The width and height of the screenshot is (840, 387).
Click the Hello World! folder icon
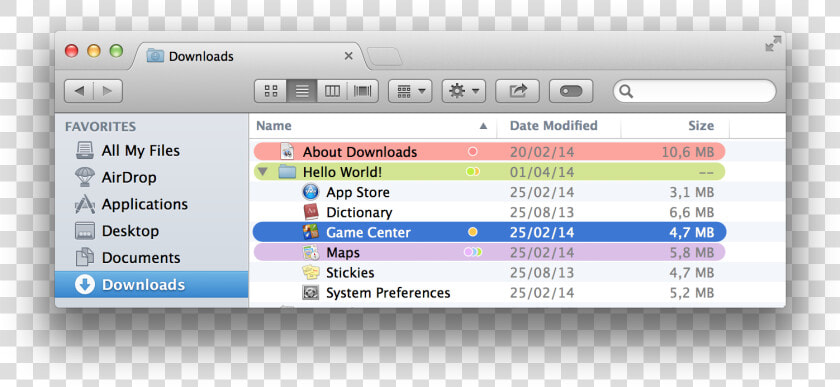[x=288, y=172]
